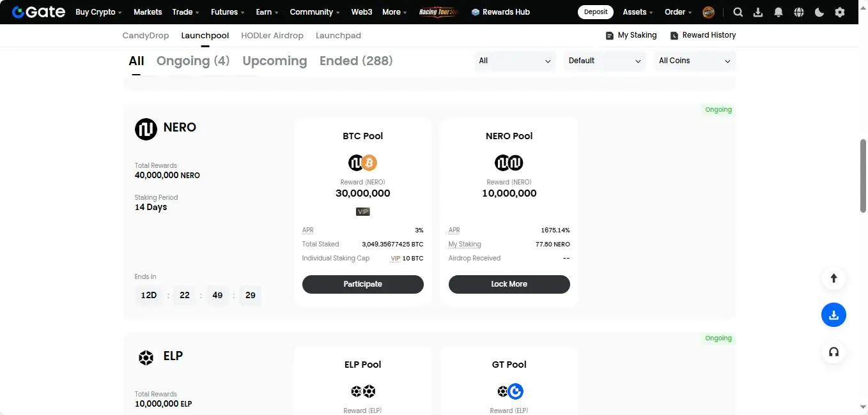Show Upcoming pools
Image resolution: width=868 pixels, height=415 pixels.
coord(275,61)
